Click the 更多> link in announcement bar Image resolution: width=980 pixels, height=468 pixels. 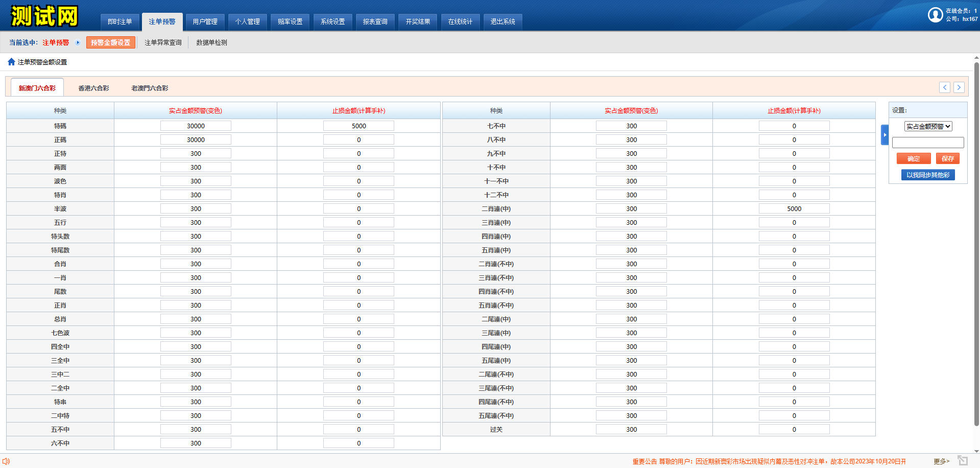pyautogui.click(x=941, y=461)
